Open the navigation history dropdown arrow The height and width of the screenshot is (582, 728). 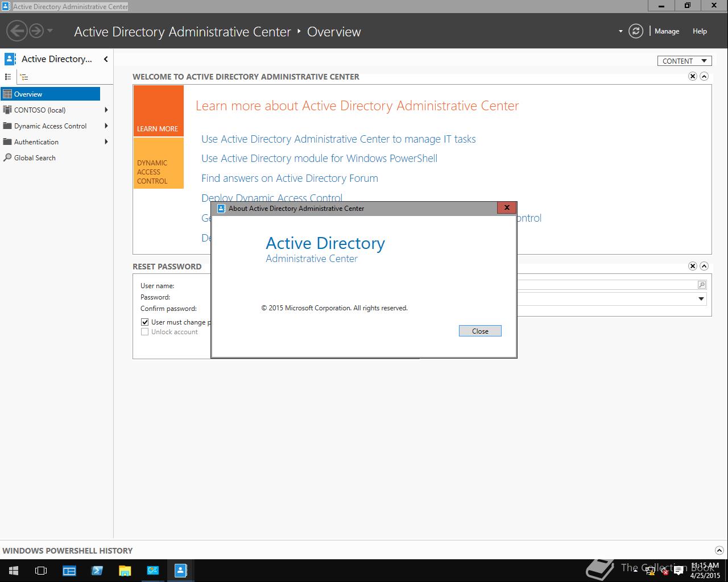point(50,31)
